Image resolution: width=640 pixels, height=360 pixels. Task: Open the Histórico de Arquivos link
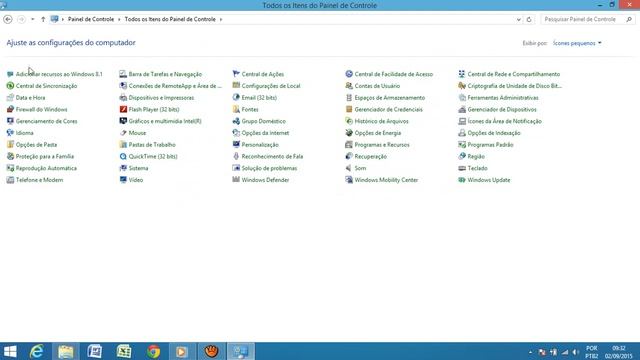point(382,121)
